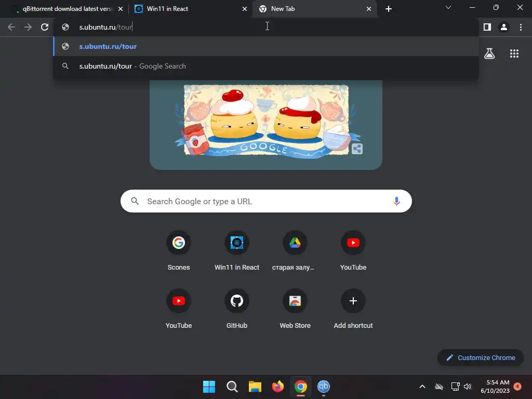Switch to the qBittorrent download tab
532x399 pixels.
[67, 9]
